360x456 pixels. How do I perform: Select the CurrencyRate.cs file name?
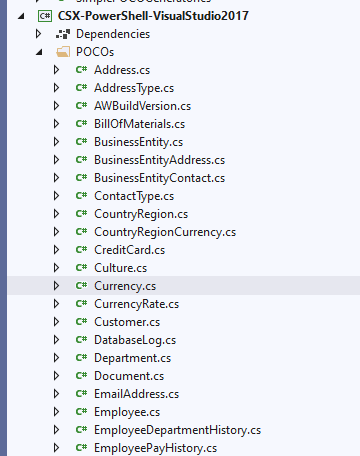pos(137,304)
